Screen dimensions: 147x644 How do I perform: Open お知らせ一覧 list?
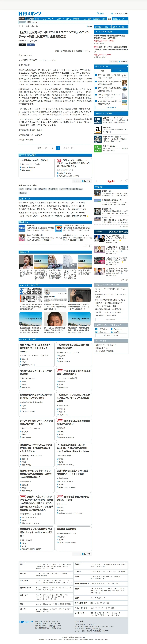[111, 320]
